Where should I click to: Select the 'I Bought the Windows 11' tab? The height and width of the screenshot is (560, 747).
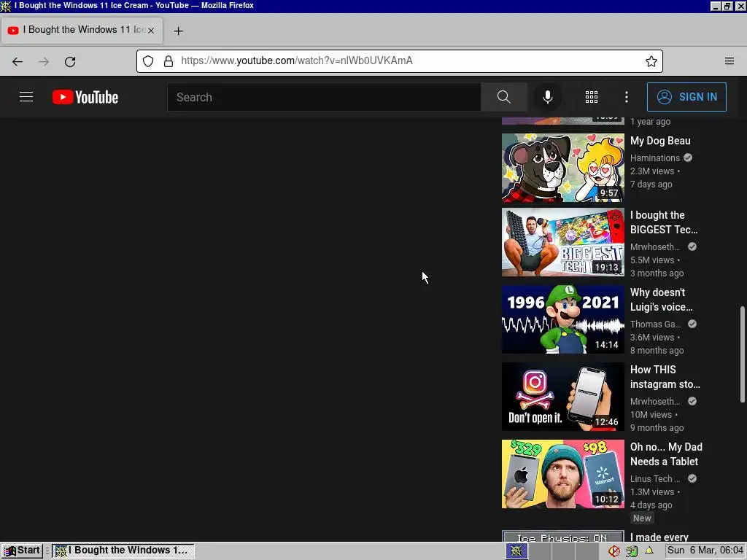tap(82, 30)
